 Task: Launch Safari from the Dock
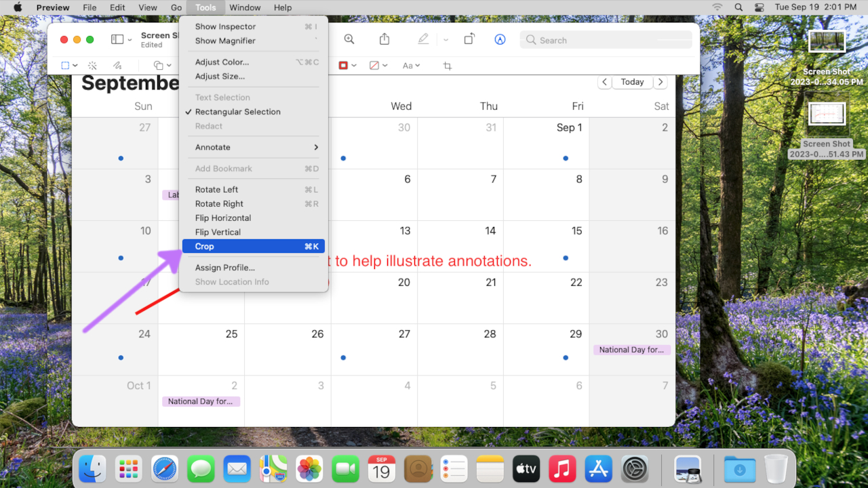click(165, 468)
